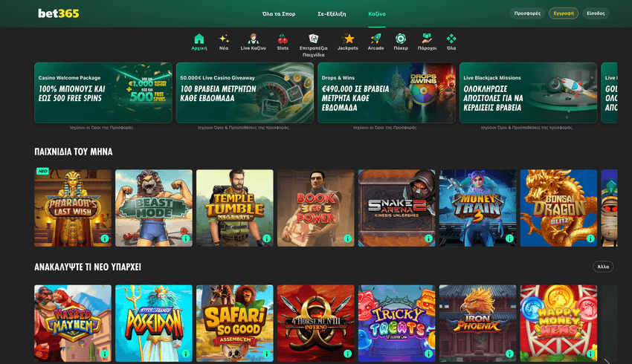Open the Πάροχοι providers category
This screenshot has height=364, width=632.
[x=427, y=42]
